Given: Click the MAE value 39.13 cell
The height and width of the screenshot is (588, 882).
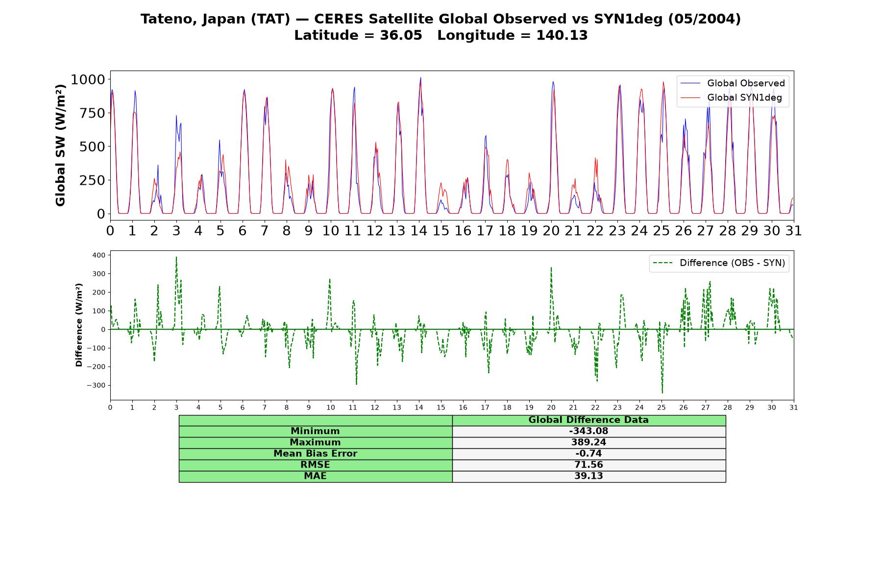Looking at the screenshot, I should [589, 476].
